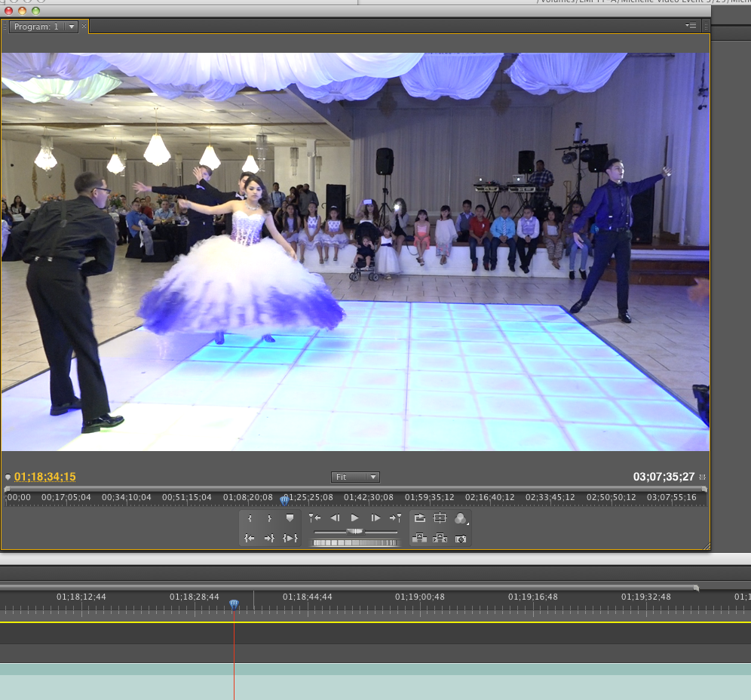Step forward one frame

click(x=375, y=518)
